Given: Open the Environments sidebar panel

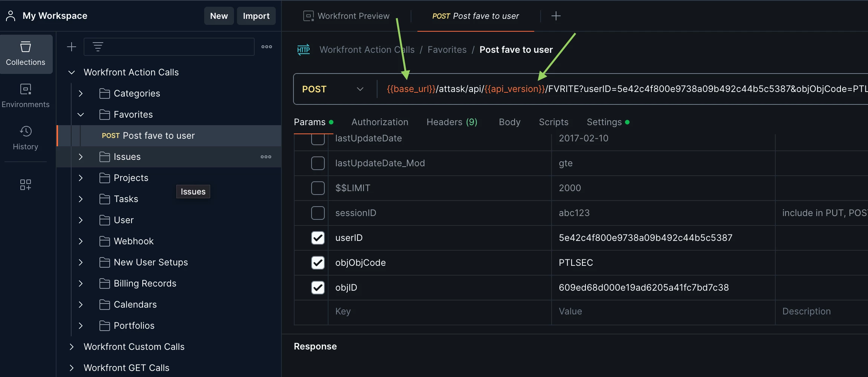Looking at the screenshot, I should pyautogui.click(x=26, y=96).
